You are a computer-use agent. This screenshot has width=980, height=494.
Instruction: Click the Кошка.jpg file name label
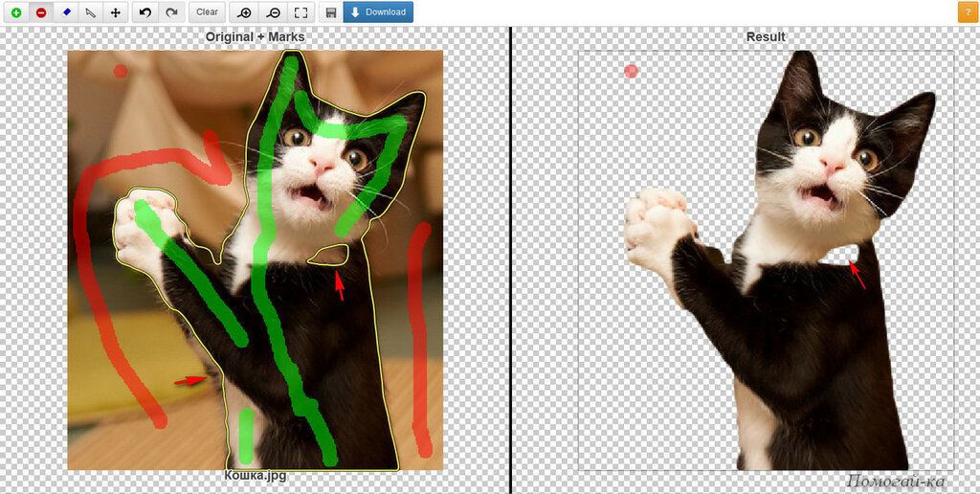click(x=255, y=474)
